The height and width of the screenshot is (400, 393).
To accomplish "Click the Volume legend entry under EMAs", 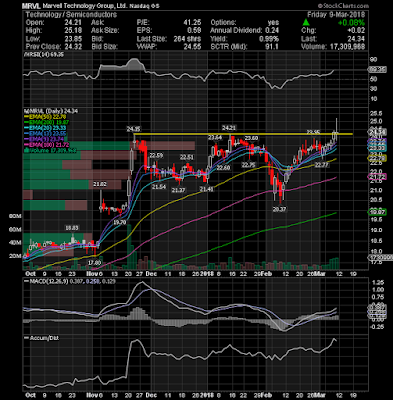I will (x=49, y=151).
